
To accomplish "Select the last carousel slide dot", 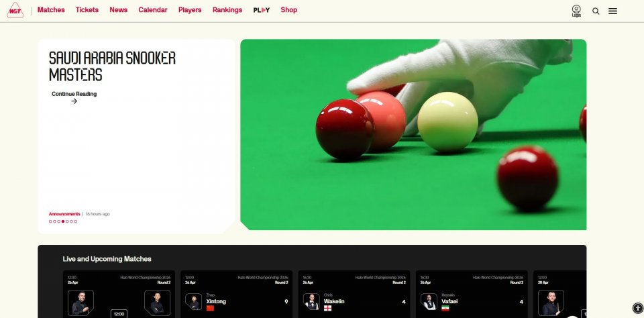I will [76, 221].
